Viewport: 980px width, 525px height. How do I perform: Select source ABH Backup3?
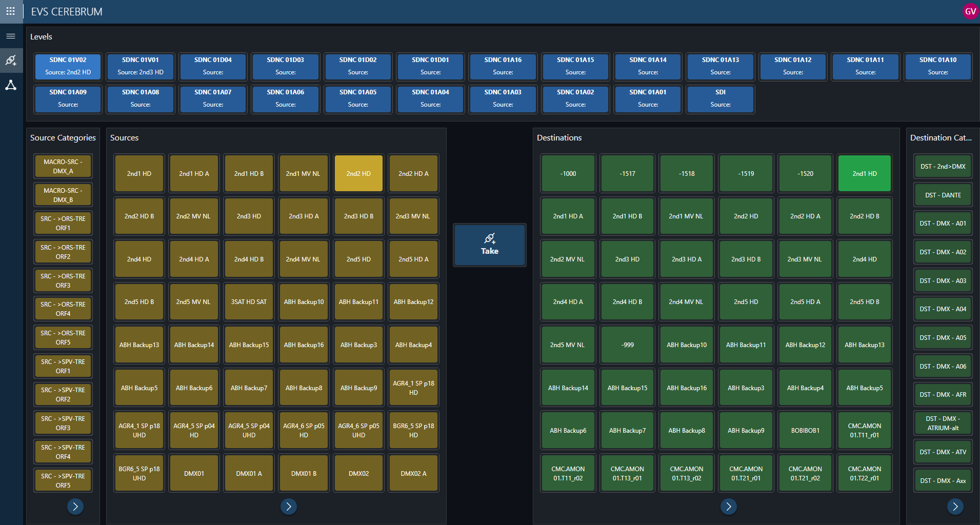pos(358,345)
